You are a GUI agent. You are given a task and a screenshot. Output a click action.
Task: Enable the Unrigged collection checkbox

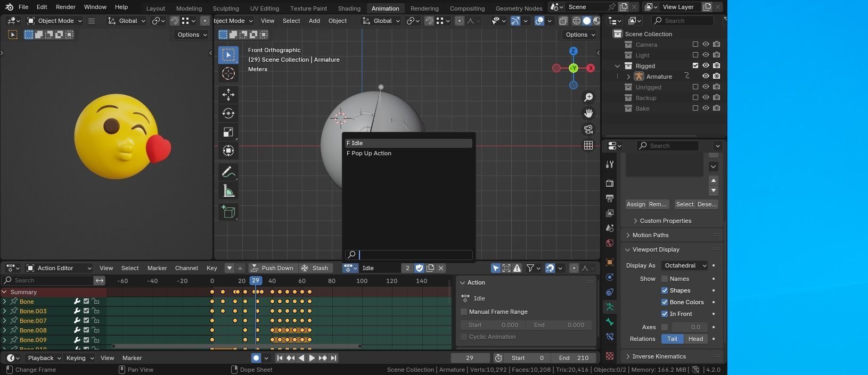point(695,87)
